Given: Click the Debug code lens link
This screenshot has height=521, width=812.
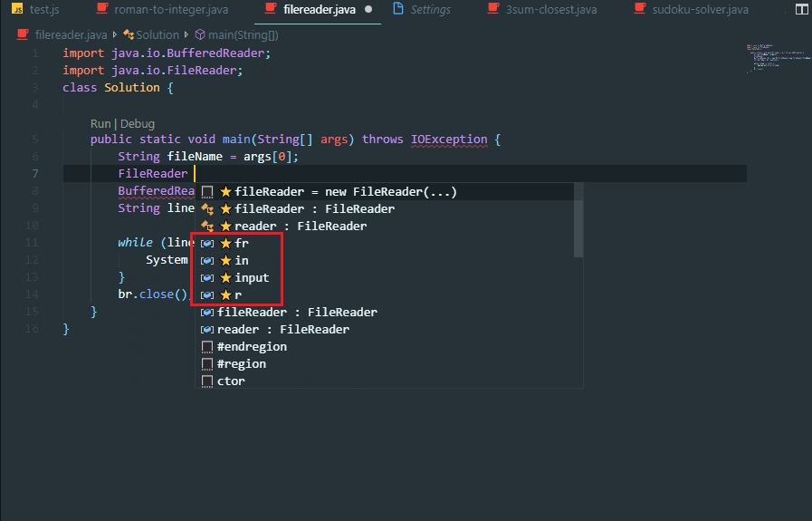Looking at the screenshot, I should tap(138, 124).
